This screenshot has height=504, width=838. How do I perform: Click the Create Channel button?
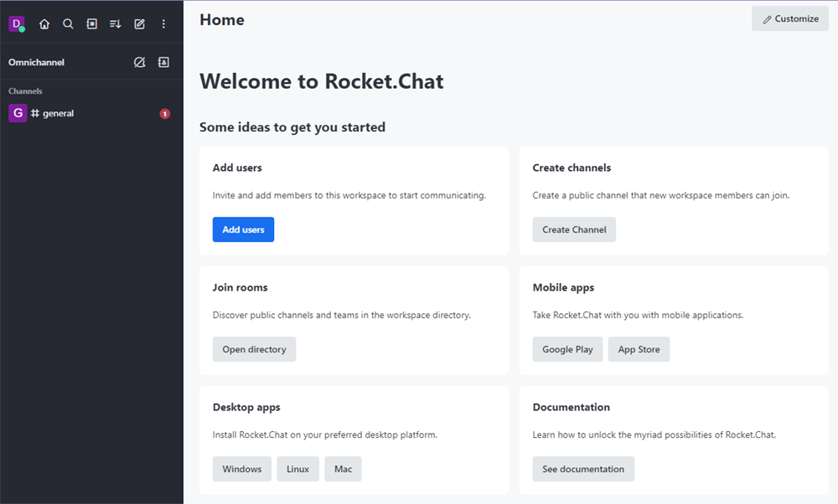click(x=573, y=229)
